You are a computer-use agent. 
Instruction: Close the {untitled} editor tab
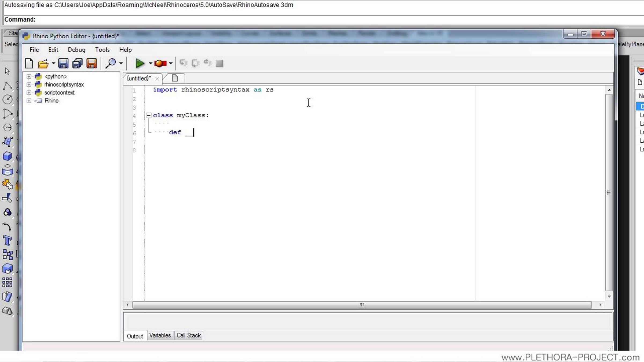[x=157, y=79]
